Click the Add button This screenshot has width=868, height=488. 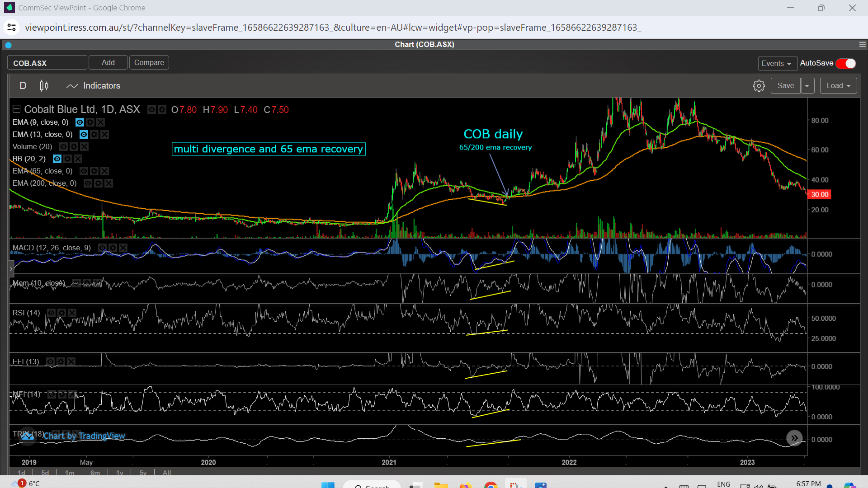pyautogui.click(x=108, y=62)
